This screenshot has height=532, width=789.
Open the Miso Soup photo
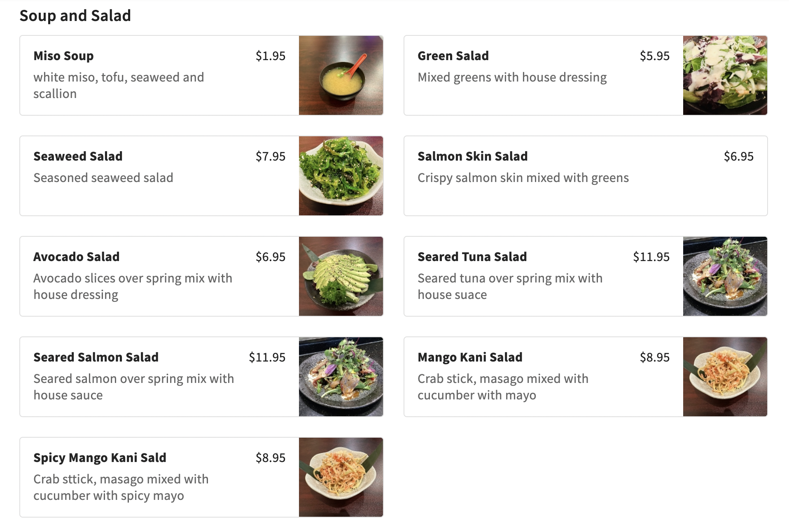[341, 75]
